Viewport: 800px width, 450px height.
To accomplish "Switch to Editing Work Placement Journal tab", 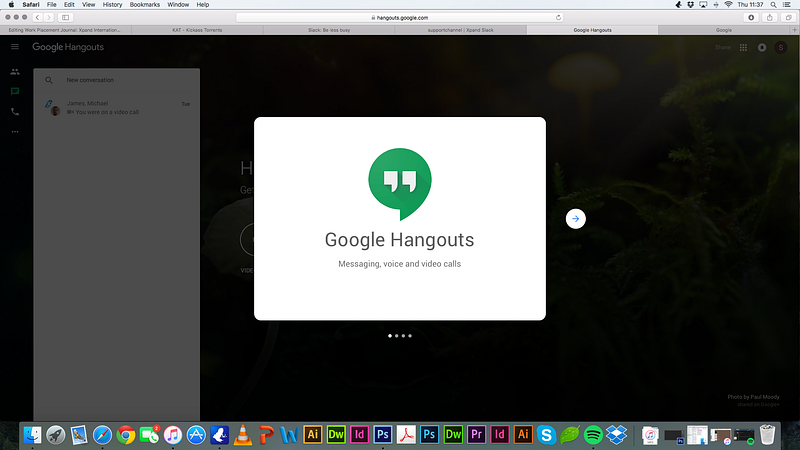I will pos(65,30).
